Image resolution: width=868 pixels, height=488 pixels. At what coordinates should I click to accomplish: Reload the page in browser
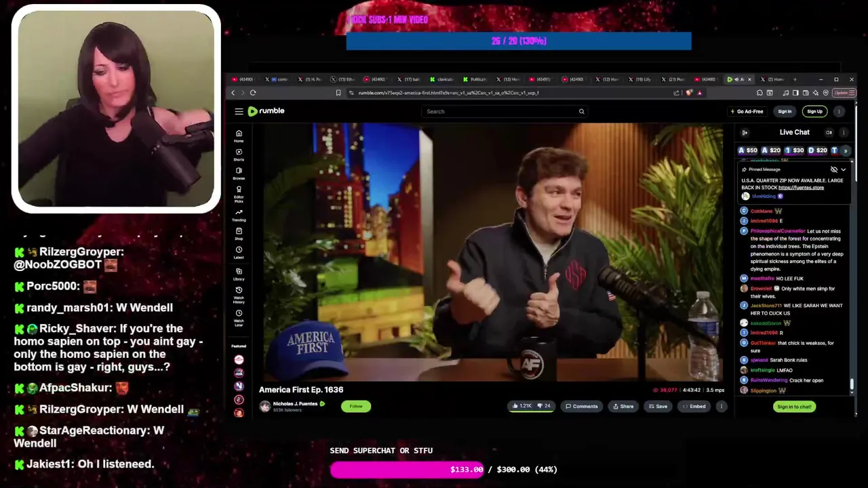click(253, 93)
